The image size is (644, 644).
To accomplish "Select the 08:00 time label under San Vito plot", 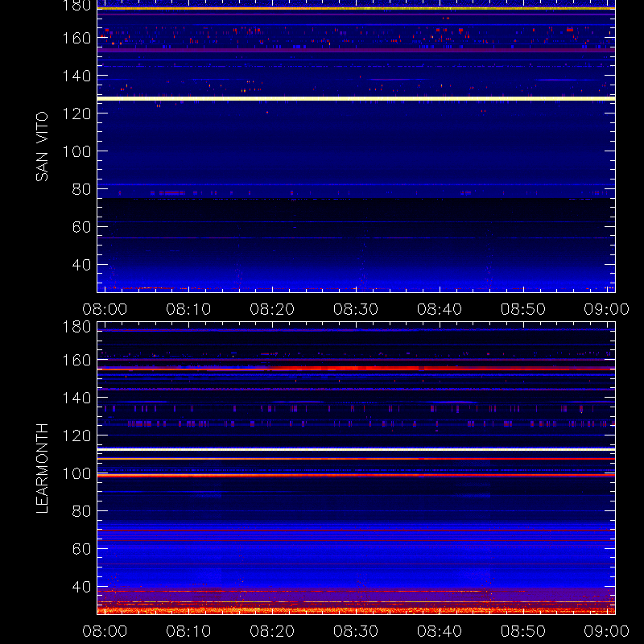I will [105, 309].
